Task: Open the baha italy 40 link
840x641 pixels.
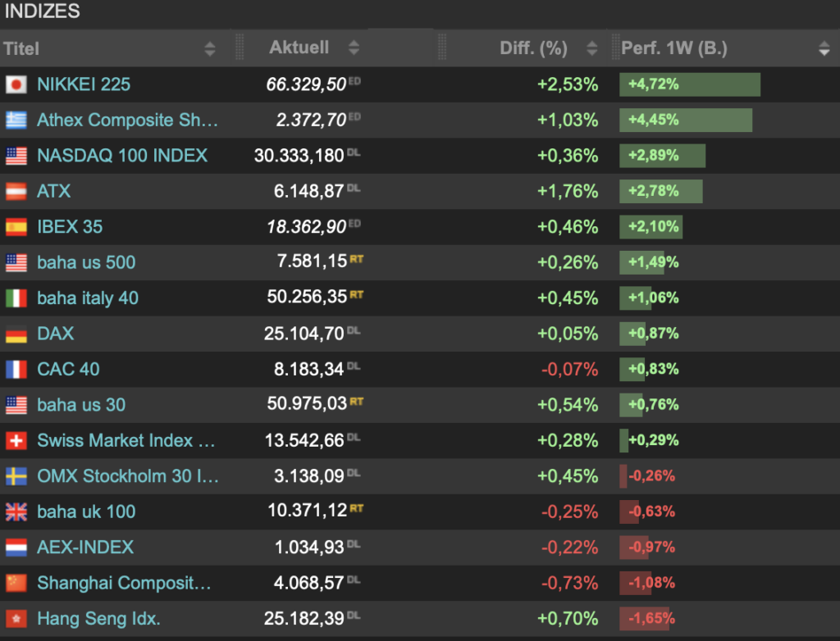Action: 88,298
